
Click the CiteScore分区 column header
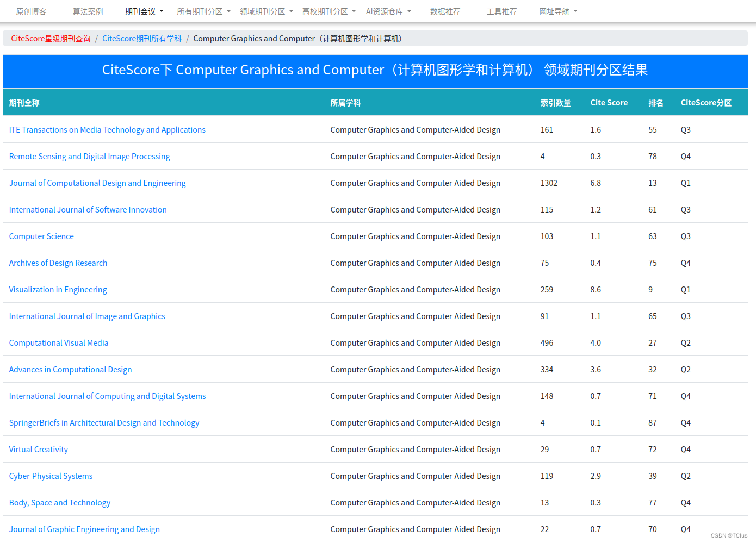(706, 103)
